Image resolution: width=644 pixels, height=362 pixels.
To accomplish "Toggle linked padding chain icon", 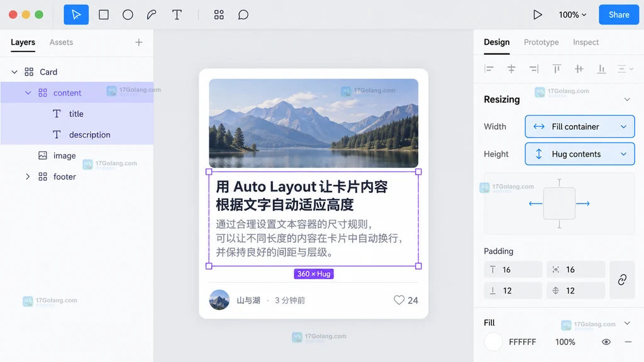I will 622,280.
